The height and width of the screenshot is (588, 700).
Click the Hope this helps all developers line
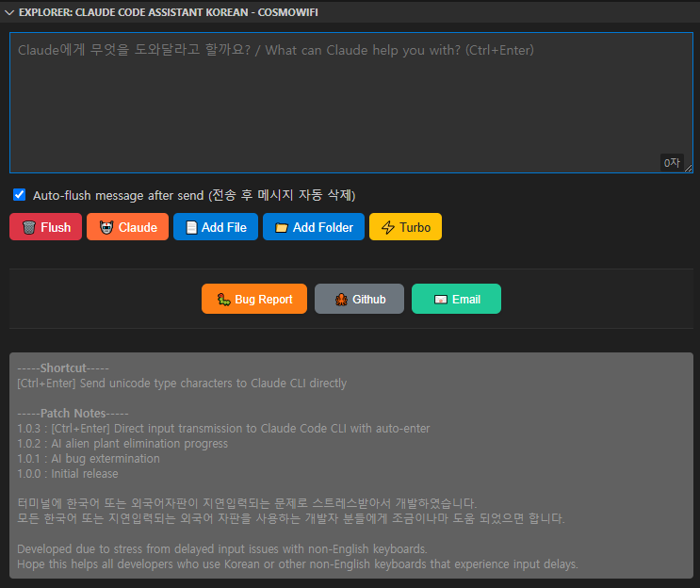(298, 563)
